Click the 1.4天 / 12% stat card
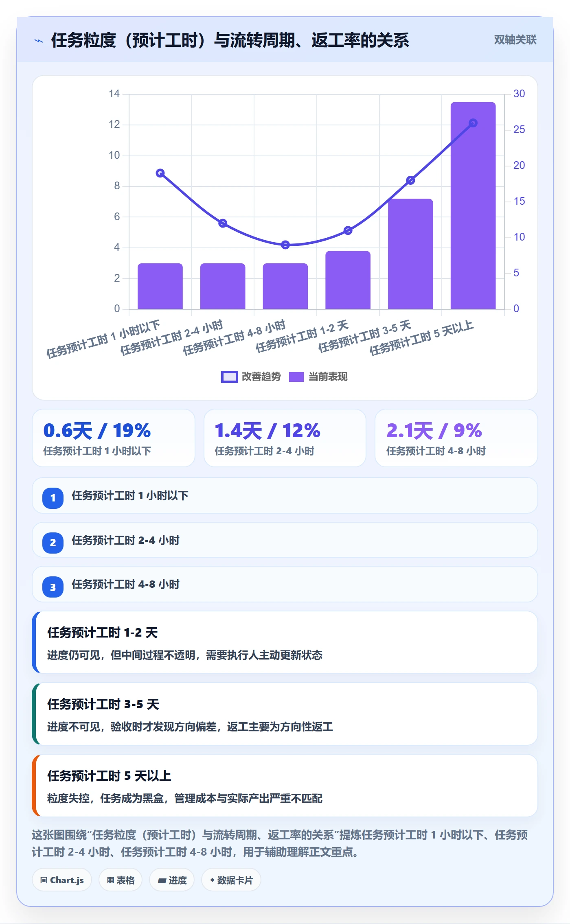This screenshot has width=570, height=924. (285, 438)
